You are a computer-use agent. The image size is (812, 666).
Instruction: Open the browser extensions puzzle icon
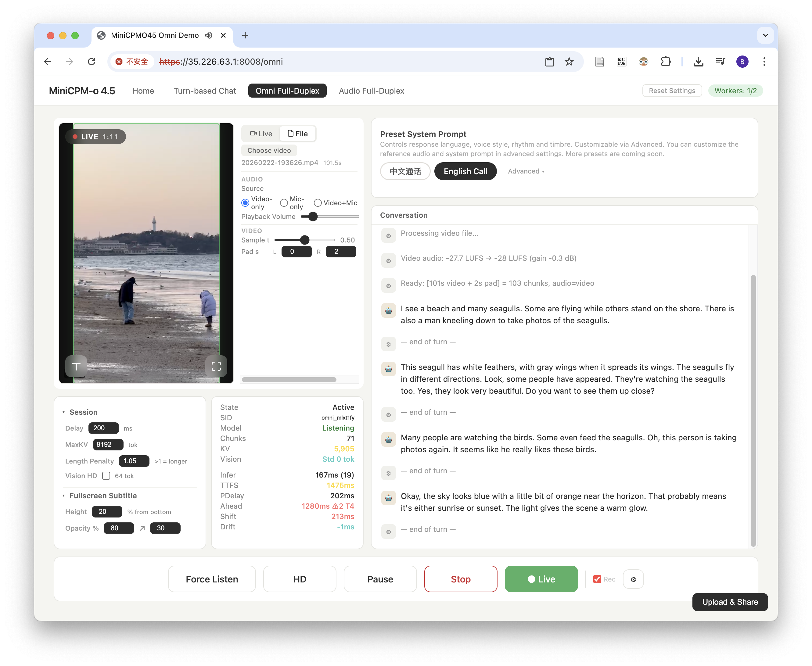tap(666, 62)
